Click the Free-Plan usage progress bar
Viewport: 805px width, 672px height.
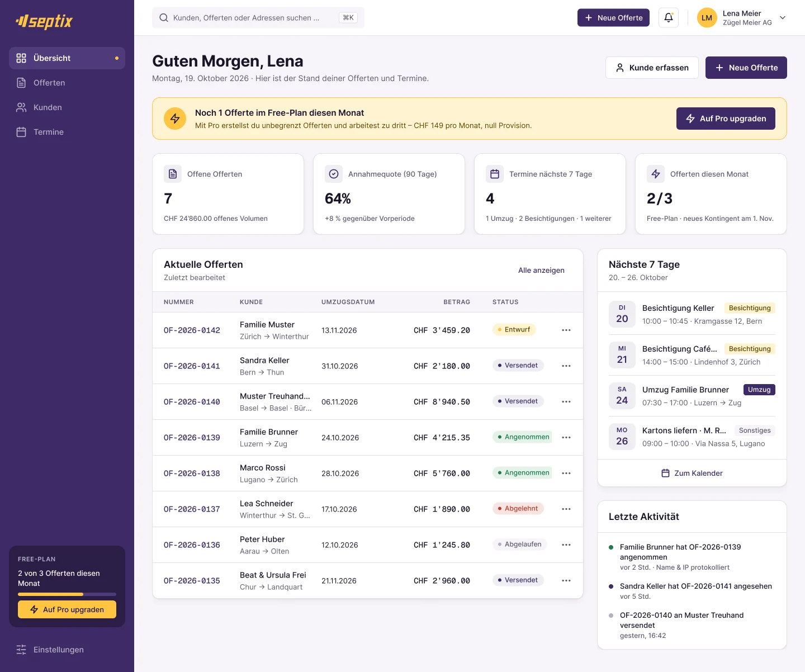(x=67, y=594)
